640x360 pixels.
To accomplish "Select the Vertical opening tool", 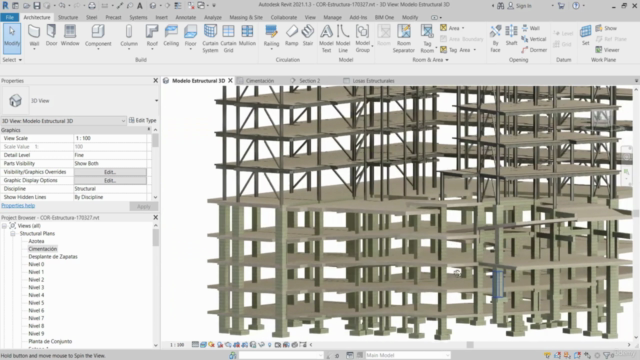I will [x=533, y=39].
